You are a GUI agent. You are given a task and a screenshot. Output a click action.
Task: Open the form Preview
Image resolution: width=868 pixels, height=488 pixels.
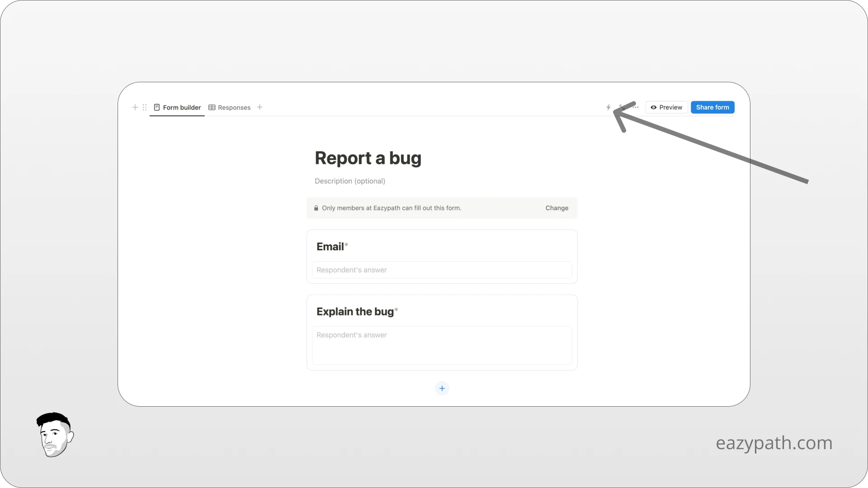(666, 107)
